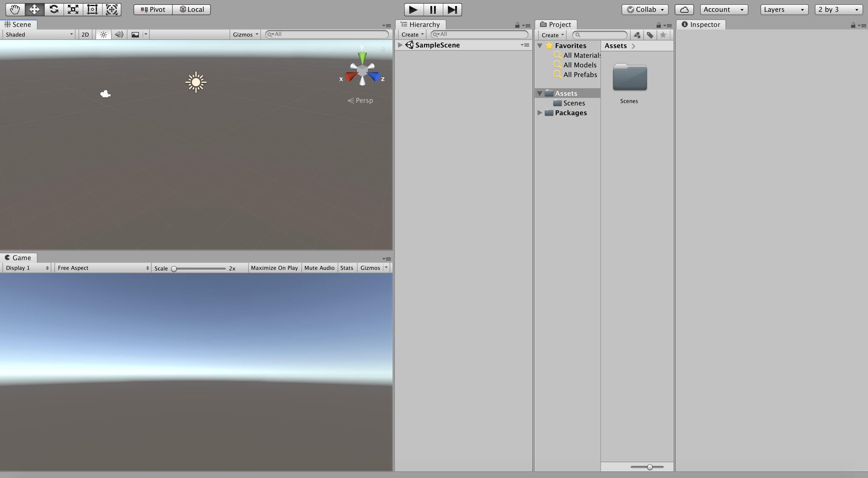Click the Step frame button
The image size is (868, 478).
pos(452,9)
